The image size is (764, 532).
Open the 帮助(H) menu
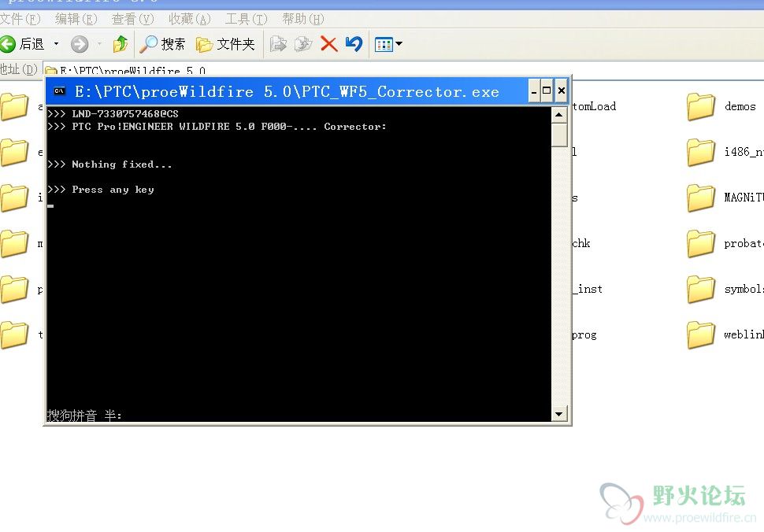303,19
